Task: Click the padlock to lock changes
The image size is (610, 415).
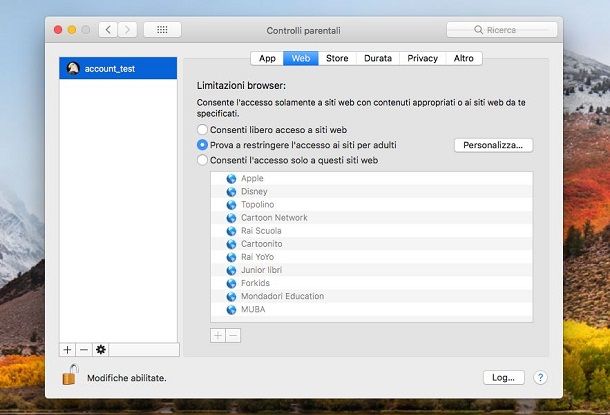Action: point(70,375)
